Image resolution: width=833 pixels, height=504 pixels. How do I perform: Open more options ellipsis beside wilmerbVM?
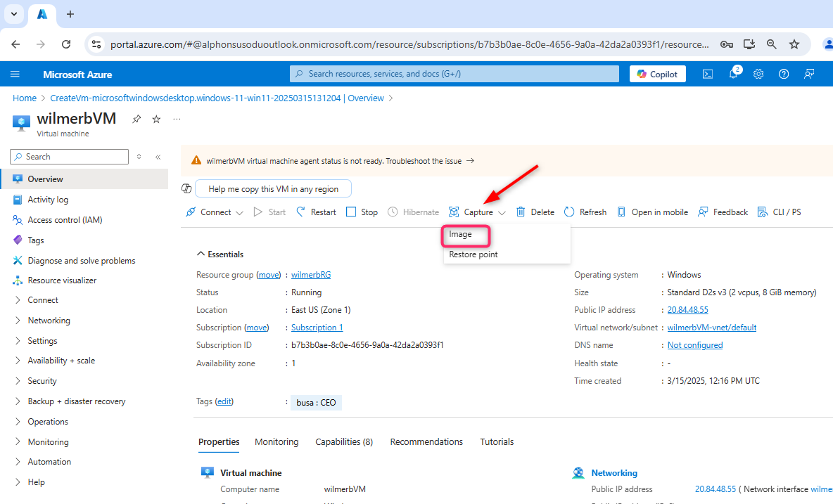click(x=177, y=119)
